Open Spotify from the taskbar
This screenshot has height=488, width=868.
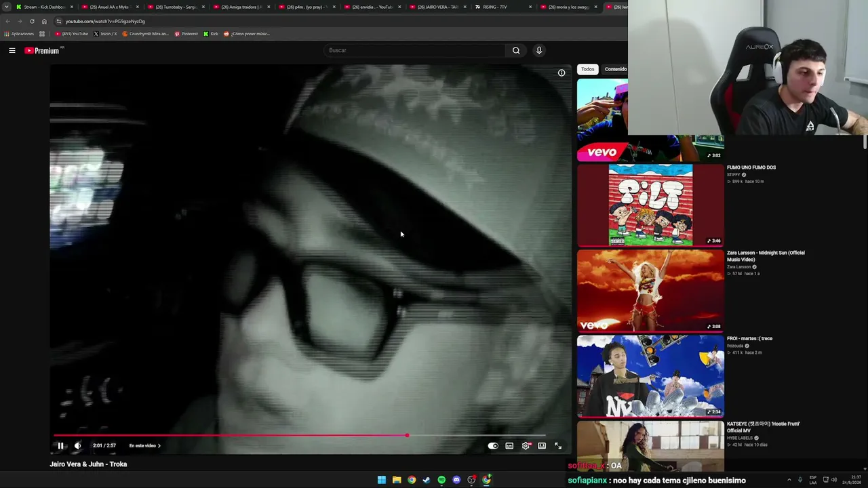(x=441, y=480)
